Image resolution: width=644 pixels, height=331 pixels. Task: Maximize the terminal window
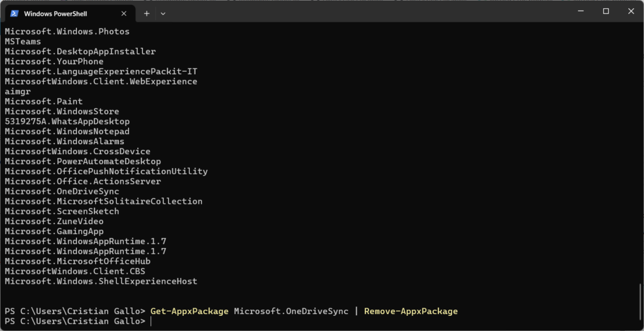[606, 11]
